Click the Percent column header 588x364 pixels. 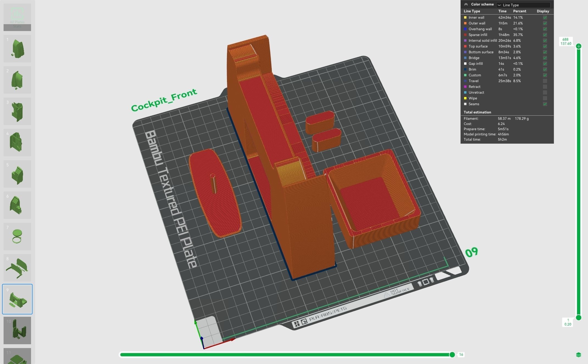[520, 11]
